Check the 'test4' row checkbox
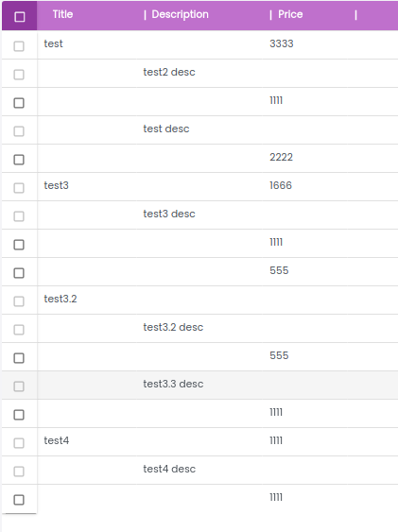 pos(19,443)
